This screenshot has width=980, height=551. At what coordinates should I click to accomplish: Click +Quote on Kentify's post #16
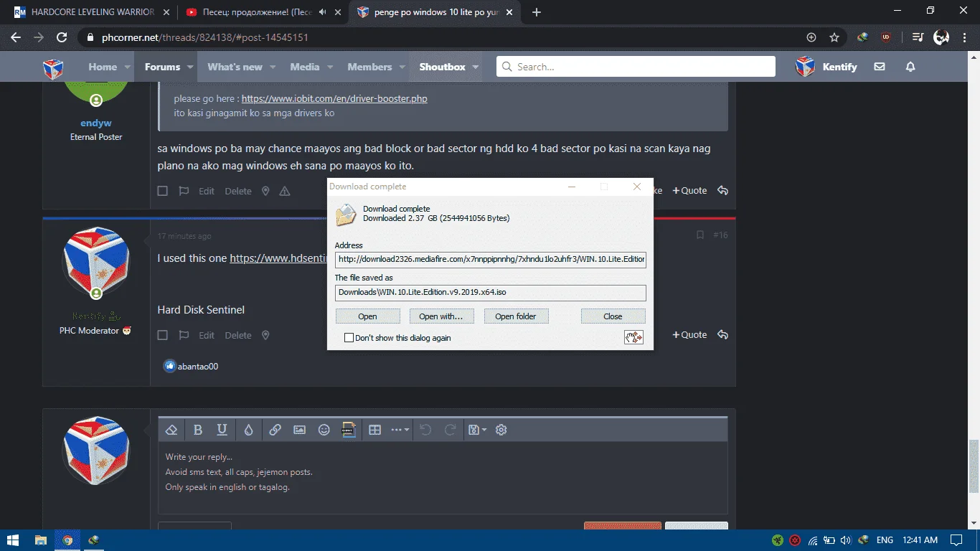point(689,335)
